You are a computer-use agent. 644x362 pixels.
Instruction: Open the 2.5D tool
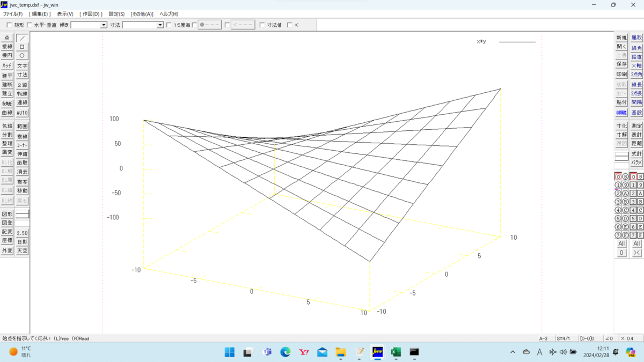pos(21,233)
